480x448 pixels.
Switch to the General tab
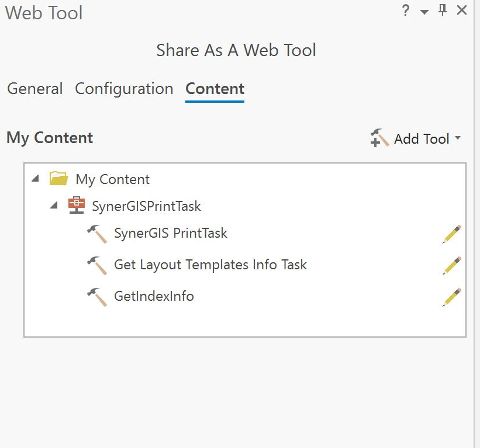(x=35, y=89)
